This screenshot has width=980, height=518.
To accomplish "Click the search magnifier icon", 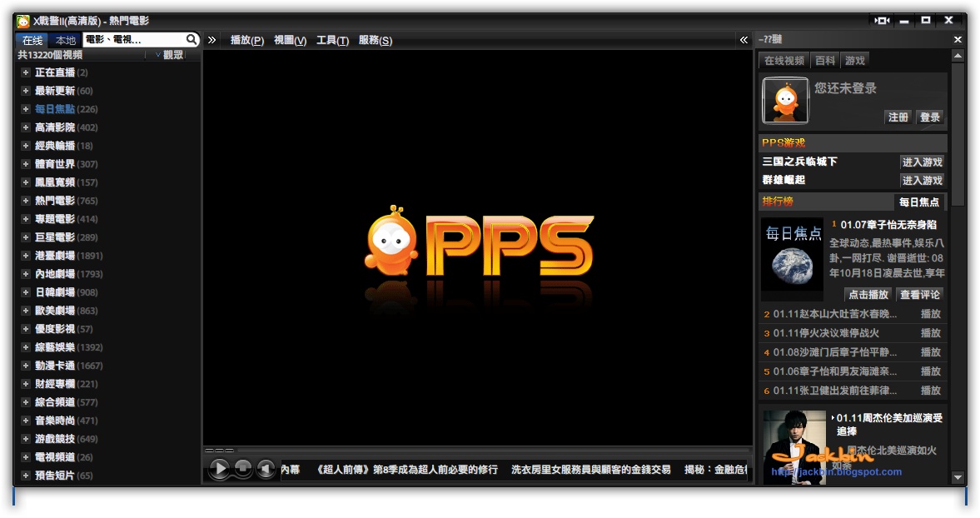I will point(192,39).
